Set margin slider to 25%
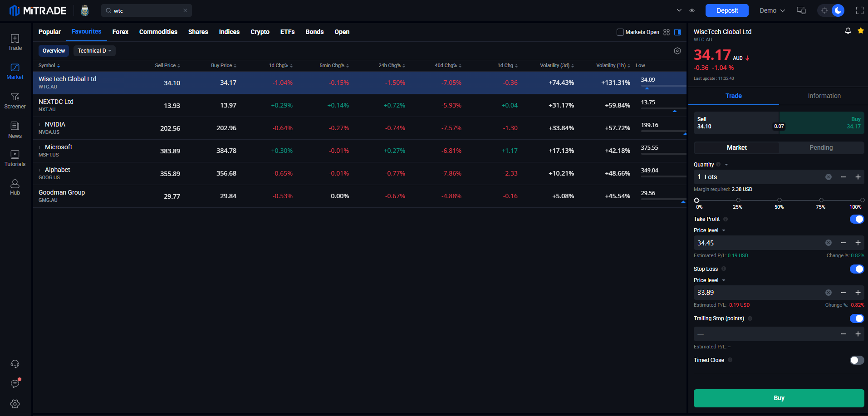This screenshot has height=416, width=868. coord(738,200)
